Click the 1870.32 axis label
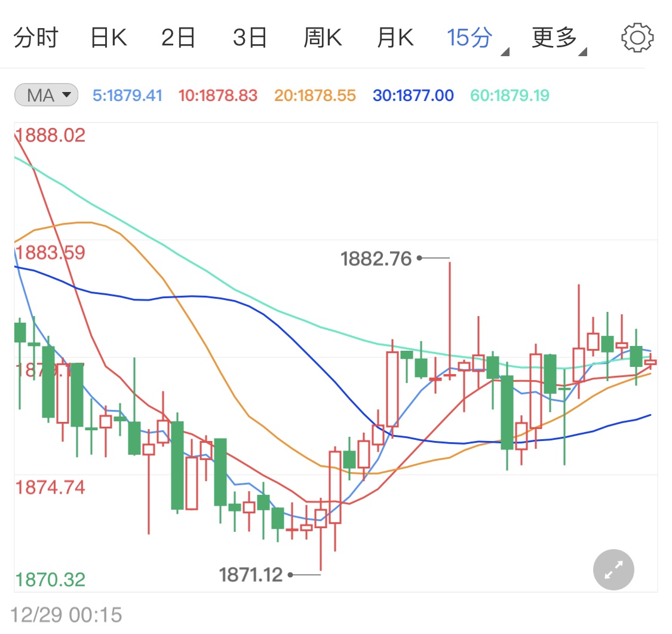 pos(50,580)
